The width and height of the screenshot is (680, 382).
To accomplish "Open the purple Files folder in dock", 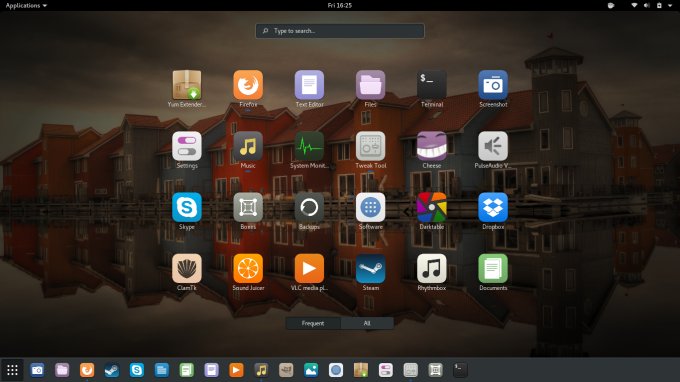I will (x=62, y=370).
